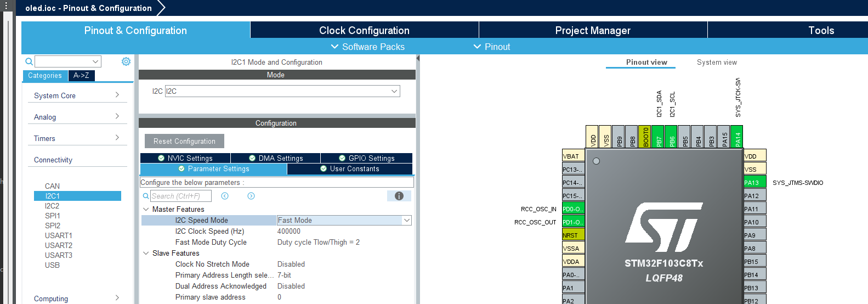Click the Reset Configuration button

click(x=184, y=141)
